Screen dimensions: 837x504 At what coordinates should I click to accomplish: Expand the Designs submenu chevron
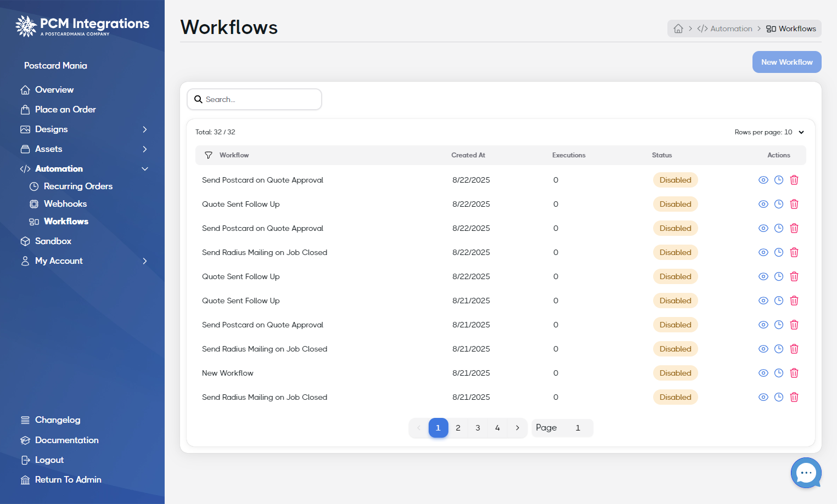click(145, 129)
